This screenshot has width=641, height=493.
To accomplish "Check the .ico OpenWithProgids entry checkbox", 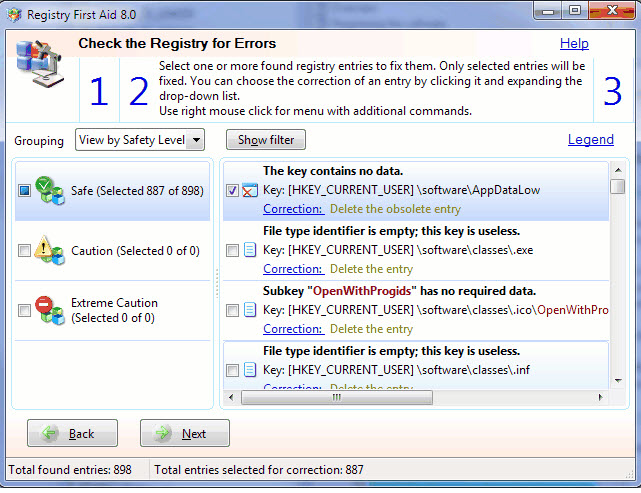I will pos(232,310).
